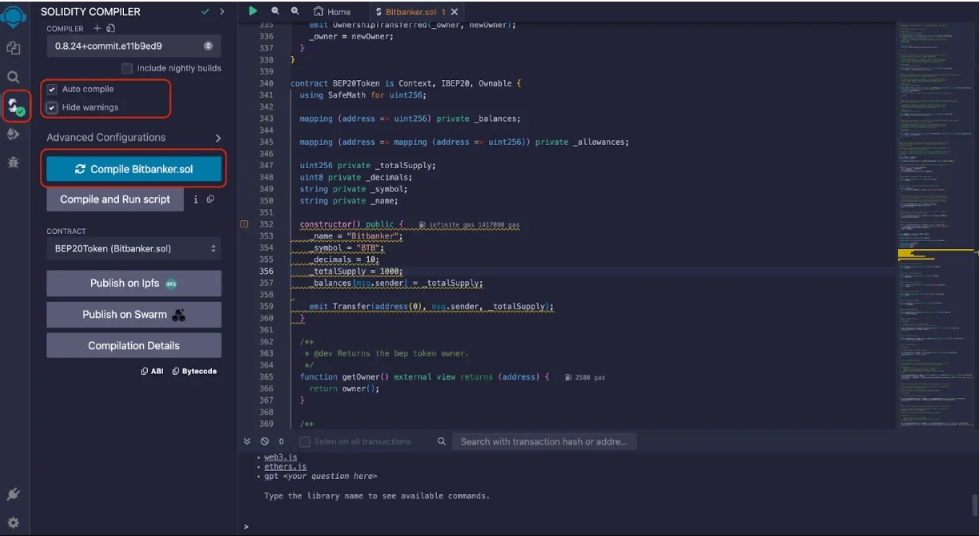
Task: Click the 'function getOwner()' line
Action: [x=425, y=377]
